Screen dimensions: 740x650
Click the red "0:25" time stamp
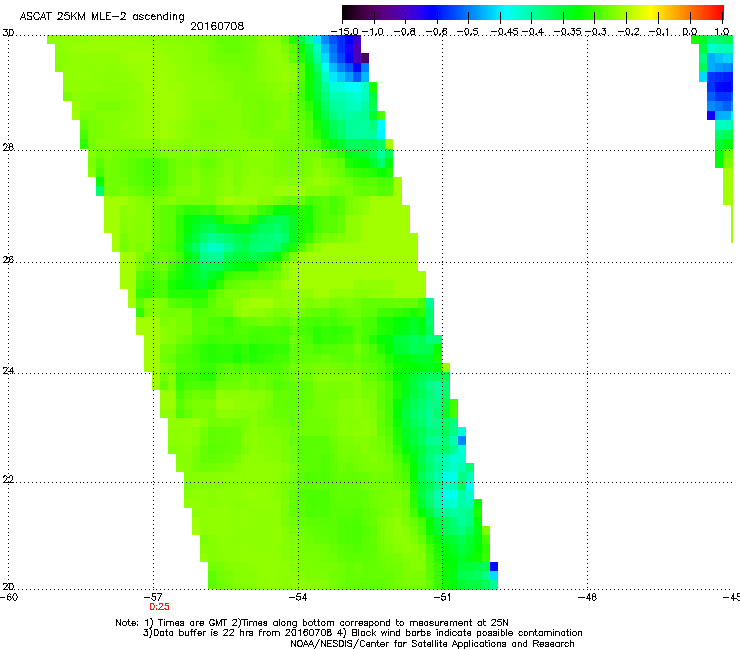pos(159,607)
